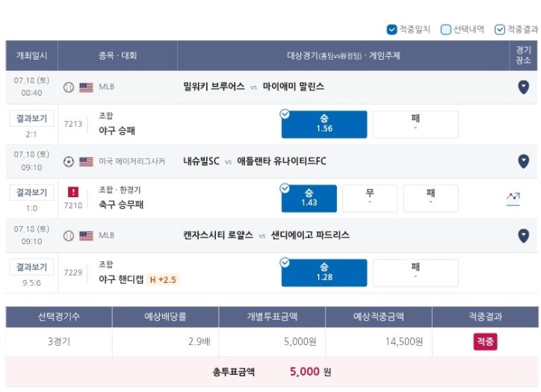The width and height of the screenshot is (541, 392).
Task: Open venue pin for Nashville SC match
Action: tap(523, 161)
